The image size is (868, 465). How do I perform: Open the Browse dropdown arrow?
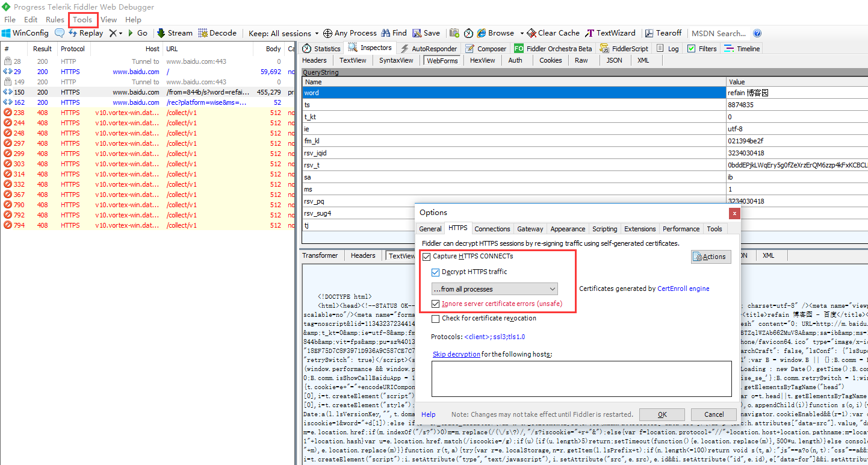521,33
